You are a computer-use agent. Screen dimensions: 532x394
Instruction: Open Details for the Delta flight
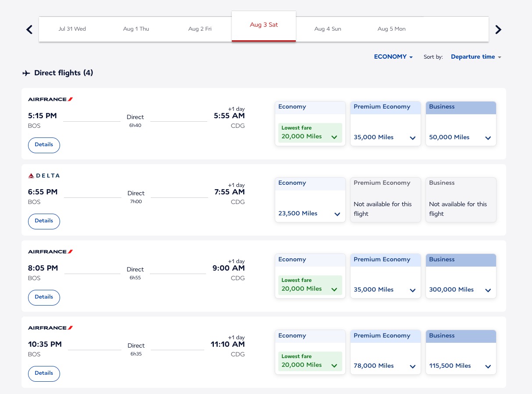[x=44, y=221]
